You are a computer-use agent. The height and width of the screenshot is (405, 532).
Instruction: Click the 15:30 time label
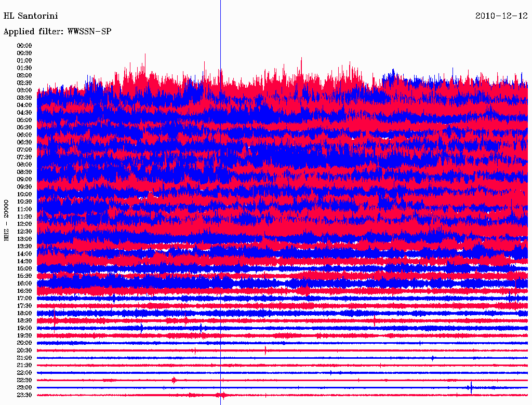24,276
